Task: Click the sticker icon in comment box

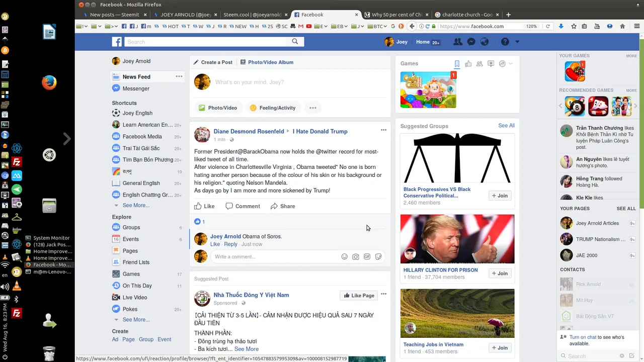Action: tap(378, 256)
